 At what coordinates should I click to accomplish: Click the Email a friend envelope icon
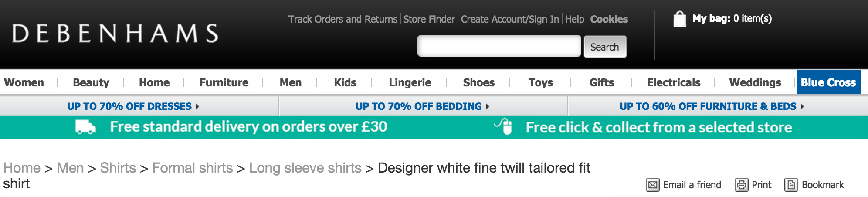coord(652,185)
